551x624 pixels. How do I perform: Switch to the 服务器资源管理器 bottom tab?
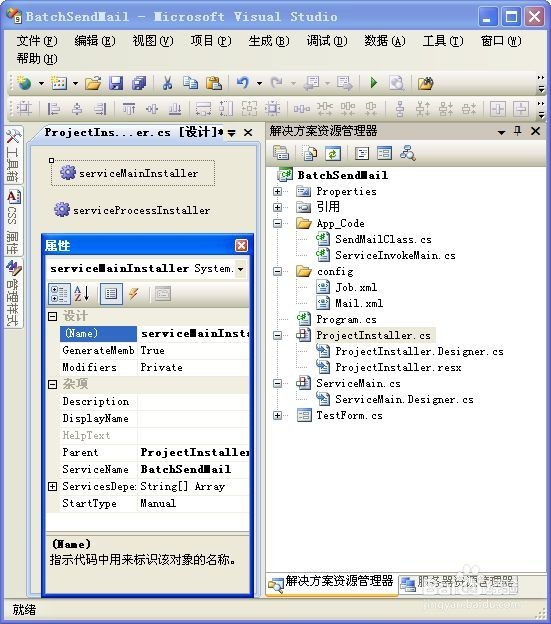coord(458,583)
